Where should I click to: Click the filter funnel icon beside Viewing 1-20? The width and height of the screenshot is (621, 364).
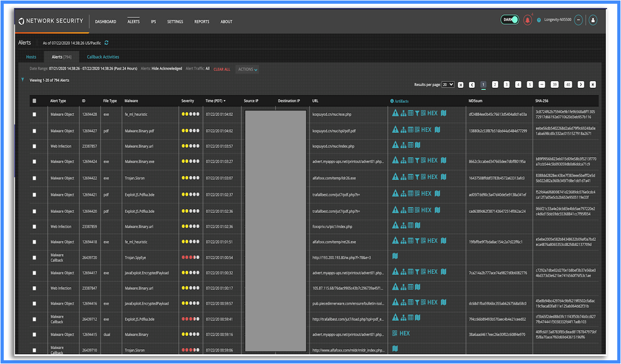(22, 80)
